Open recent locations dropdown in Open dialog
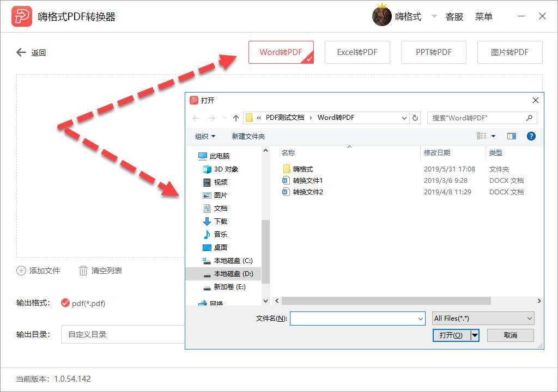Image resolution: width=558 pixels, height=392 pixels. click(224, 118)
